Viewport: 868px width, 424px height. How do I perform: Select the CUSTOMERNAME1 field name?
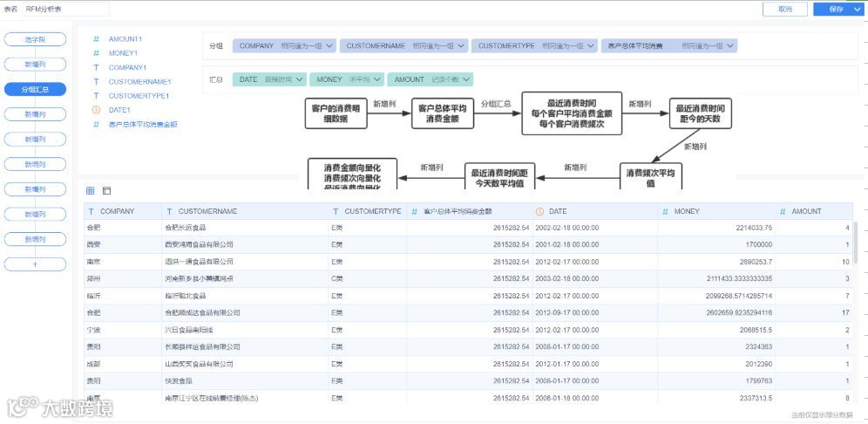(x=140, y=81)
